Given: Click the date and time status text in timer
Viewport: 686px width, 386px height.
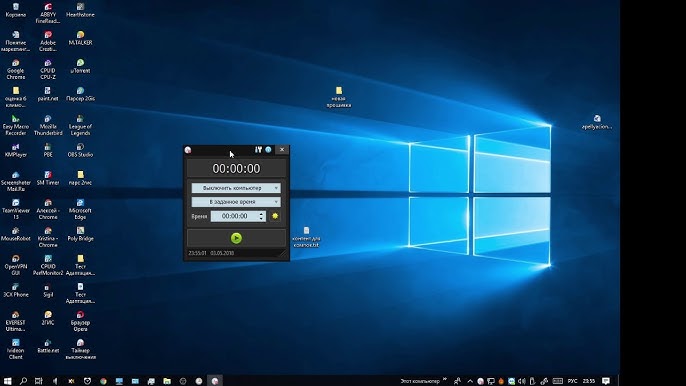Looking at the screenshot, I should [211, 253].
